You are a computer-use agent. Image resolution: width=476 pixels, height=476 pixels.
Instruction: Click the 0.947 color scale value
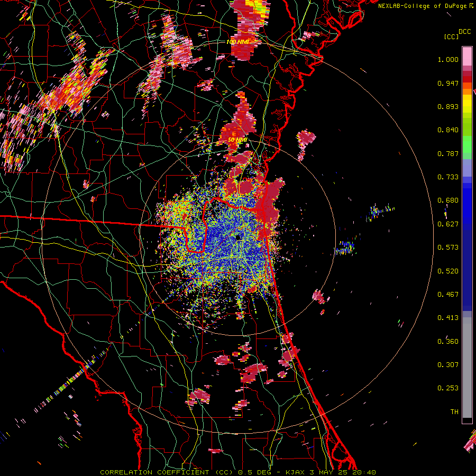coord(448,83)
